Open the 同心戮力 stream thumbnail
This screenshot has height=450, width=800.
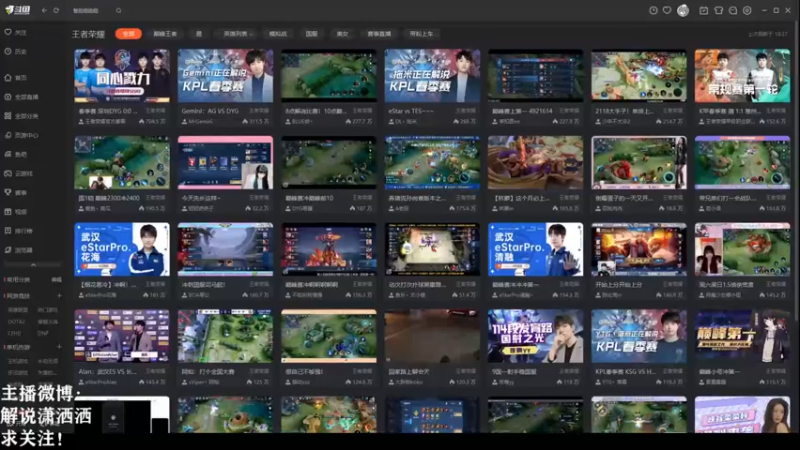(x=122, y=76)
